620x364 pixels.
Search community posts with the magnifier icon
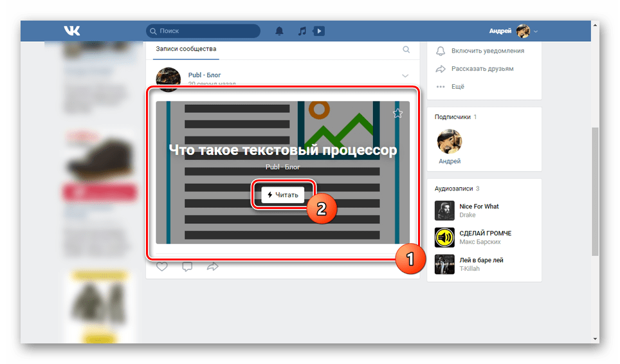pyautogui.click(x=406, y=50)
